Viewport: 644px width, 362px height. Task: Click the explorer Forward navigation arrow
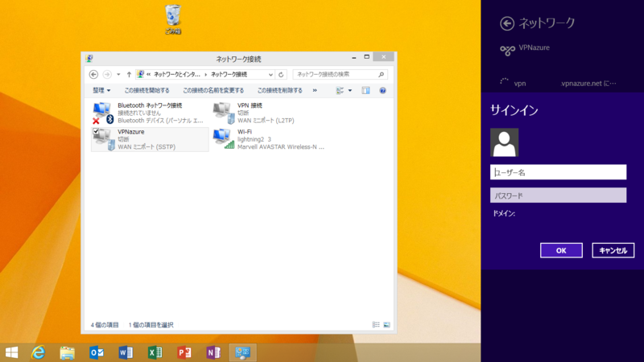[x=107, y=74]
